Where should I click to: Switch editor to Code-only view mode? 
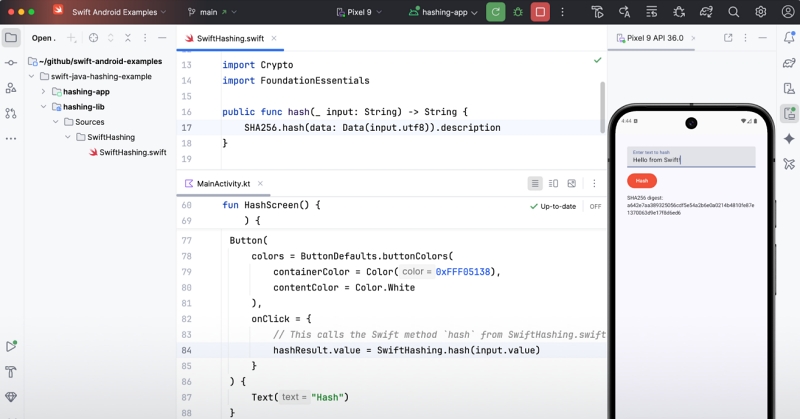point(535,184)
